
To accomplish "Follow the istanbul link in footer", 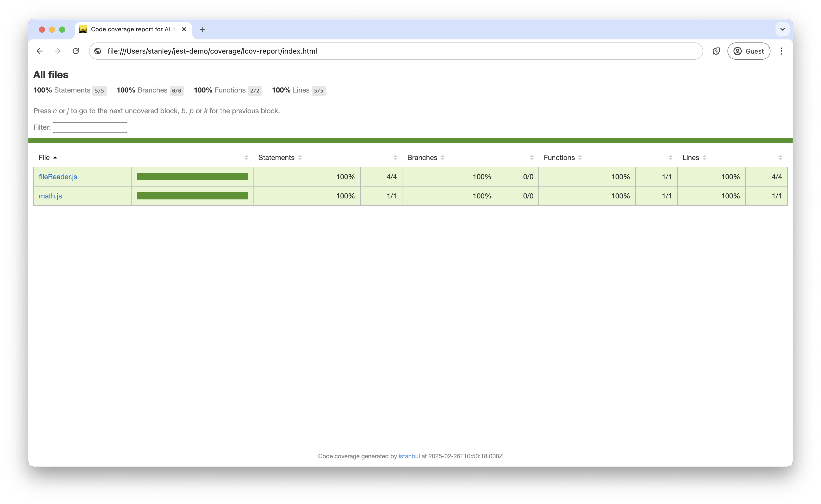I will click(409, 456).
